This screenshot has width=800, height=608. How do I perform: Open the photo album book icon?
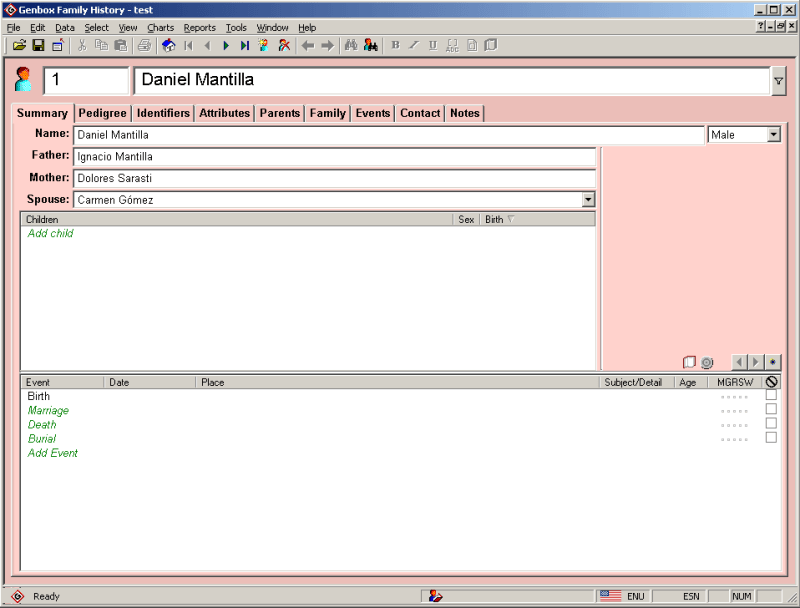689,362
